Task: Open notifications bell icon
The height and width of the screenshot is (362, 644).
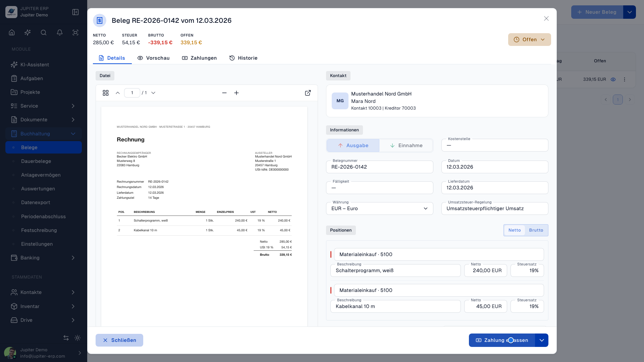Action: [60, 33]
